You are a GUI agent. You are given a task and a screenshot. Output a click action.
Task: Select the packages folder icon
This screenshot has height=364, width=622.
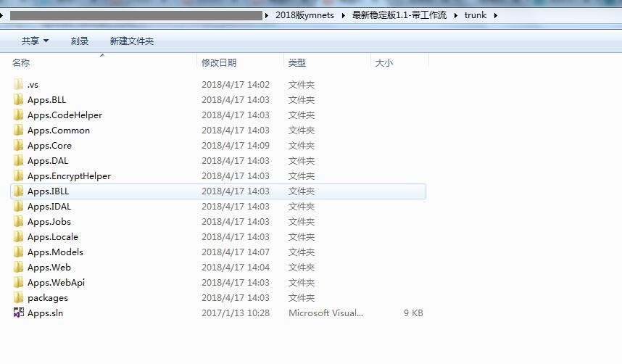[x=18, y=297]
